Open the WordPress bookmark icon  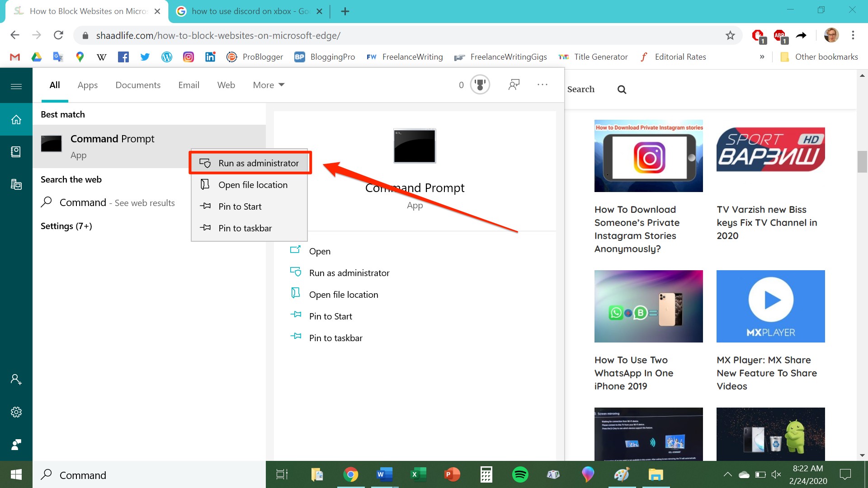[x=167, y=56]
